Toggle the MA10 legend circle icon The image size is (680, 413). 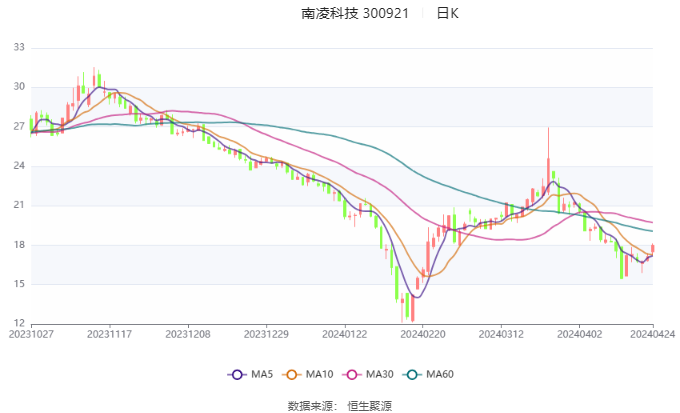[291, 374]
